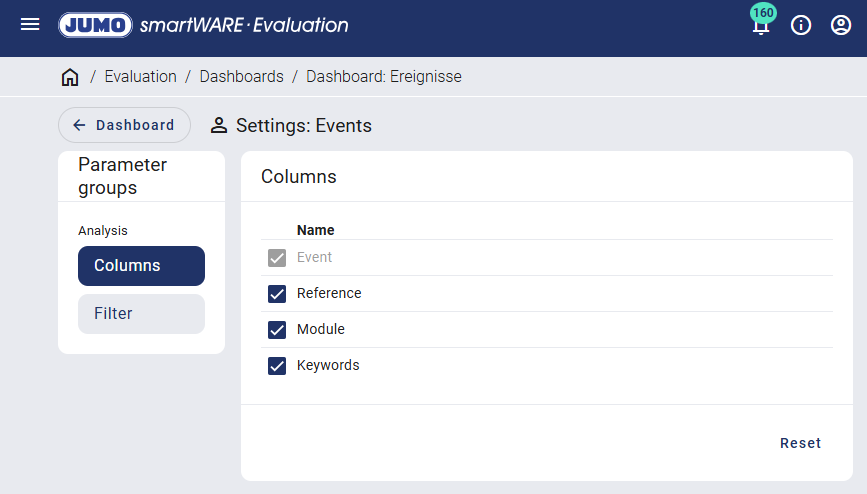The height and width of the screenshot is (494, 867).
Task: Click the Name column header
Action: [x=315, y=230]
